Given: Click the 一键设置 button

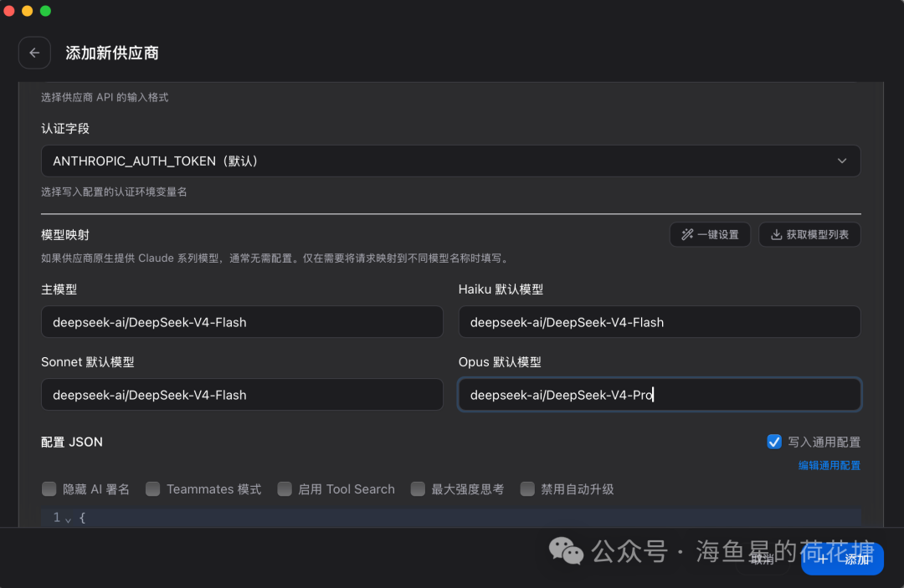Looking at the screenshot, I should [x=711, y=234].
